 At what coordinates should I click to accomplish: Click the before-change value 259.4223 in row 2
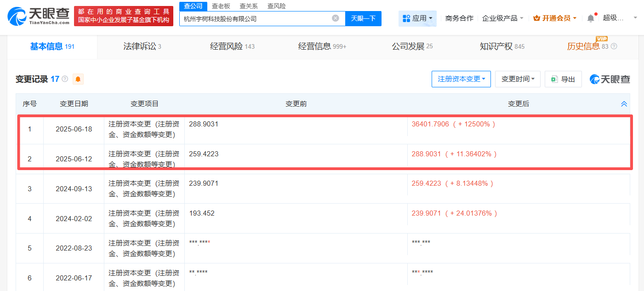click(x=204, y=154)
